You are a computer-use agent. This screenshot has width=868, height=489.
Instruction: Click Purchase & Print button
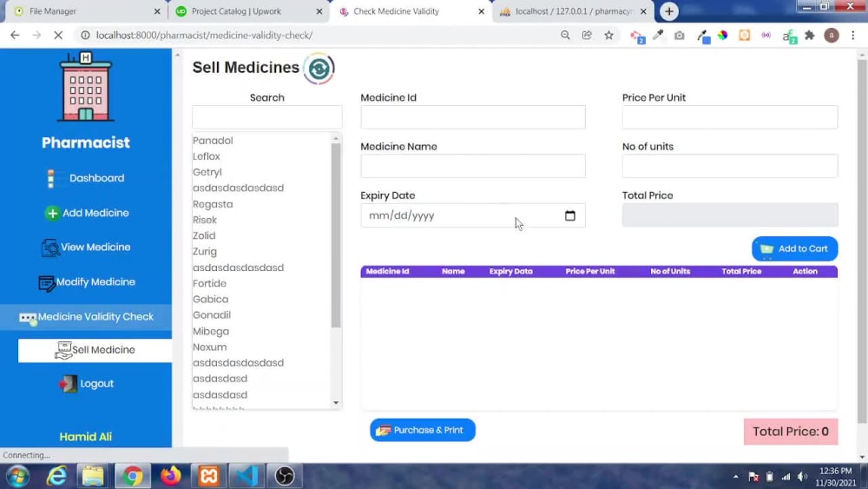423,430
